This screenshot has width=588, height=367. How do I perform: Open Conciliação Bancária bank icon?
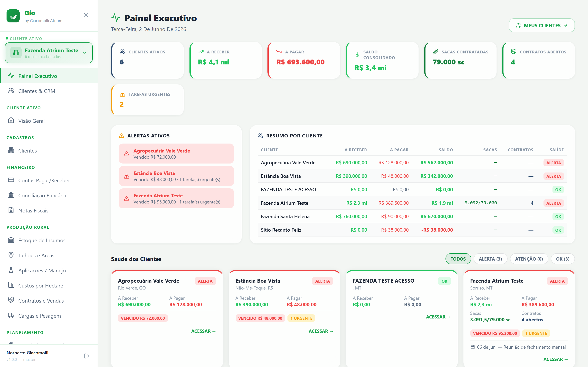(11, 195)
